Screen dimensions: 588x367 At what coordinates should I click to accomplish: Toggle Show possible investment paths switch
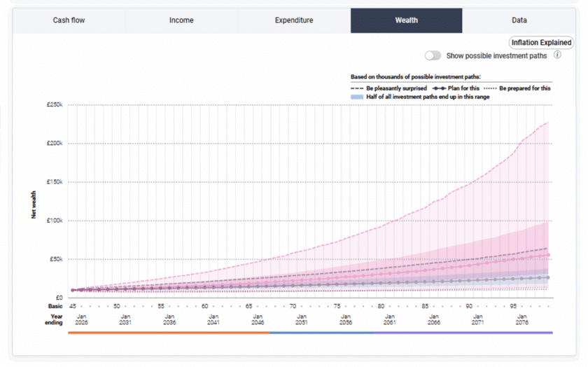(x=433, y=55)
